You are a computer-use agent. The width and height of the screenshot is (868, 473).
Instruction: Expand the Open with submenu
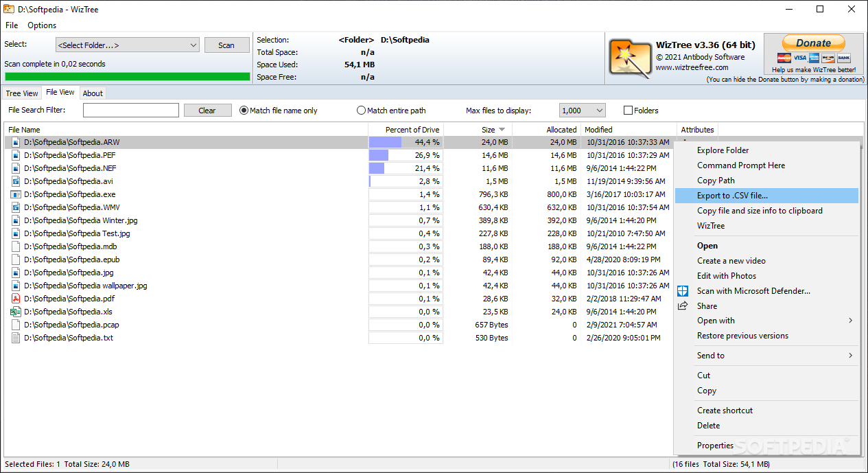(767, 321)
